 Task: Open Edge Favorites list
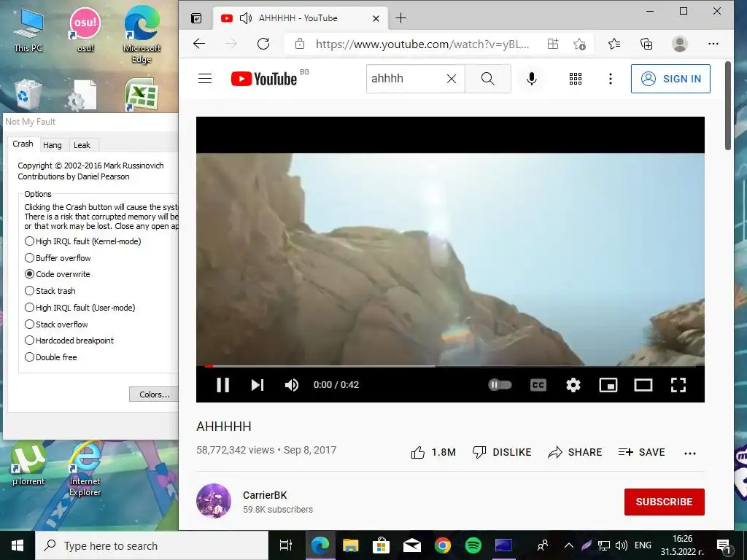coord(614,44)
